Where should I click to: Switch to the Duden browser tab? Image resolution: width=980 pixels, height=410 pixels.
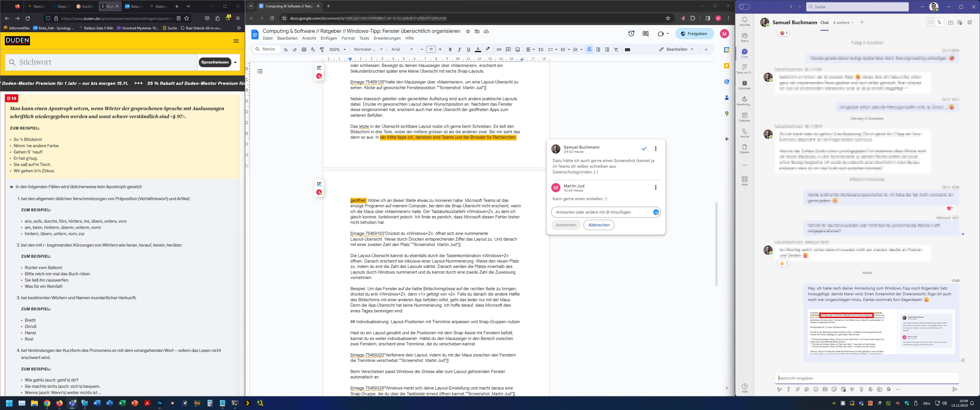pyautogui.click(x=109, y=6)
